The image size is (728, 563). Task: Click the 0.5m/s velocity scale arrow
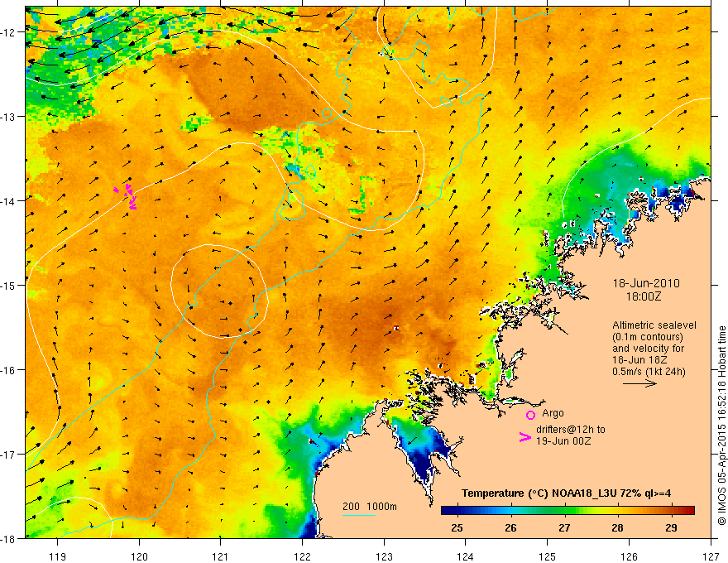[639, 383]
